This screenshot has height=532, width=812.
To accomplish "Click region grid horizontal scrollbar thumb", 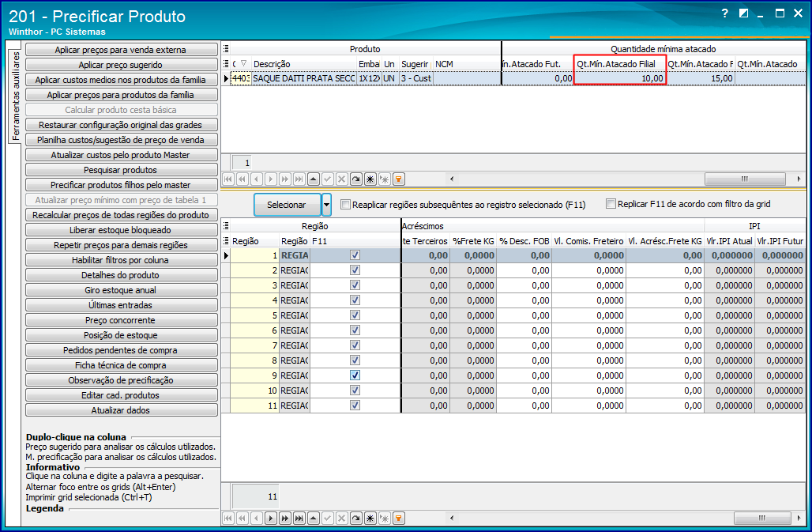I will click(x=761, y=518).
